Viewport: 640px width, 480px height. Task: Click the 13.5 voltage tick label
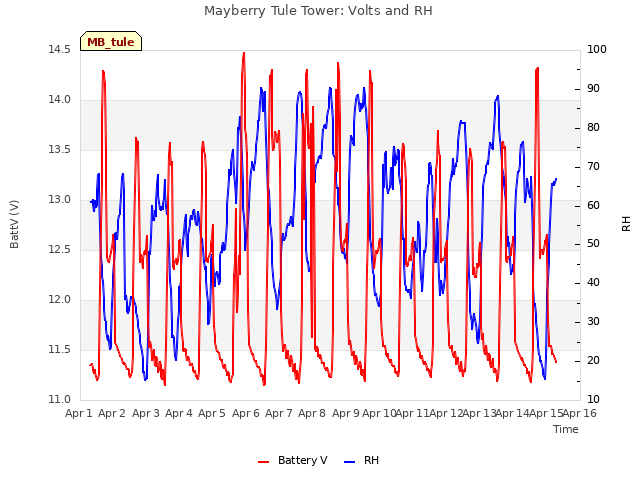tap(60, 150)
